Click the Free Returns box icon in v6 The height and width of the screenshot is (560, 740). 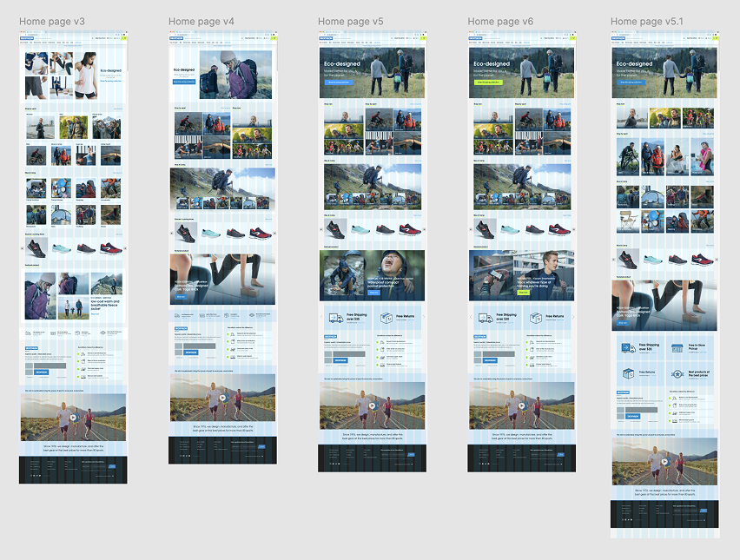tap(536, 318)
